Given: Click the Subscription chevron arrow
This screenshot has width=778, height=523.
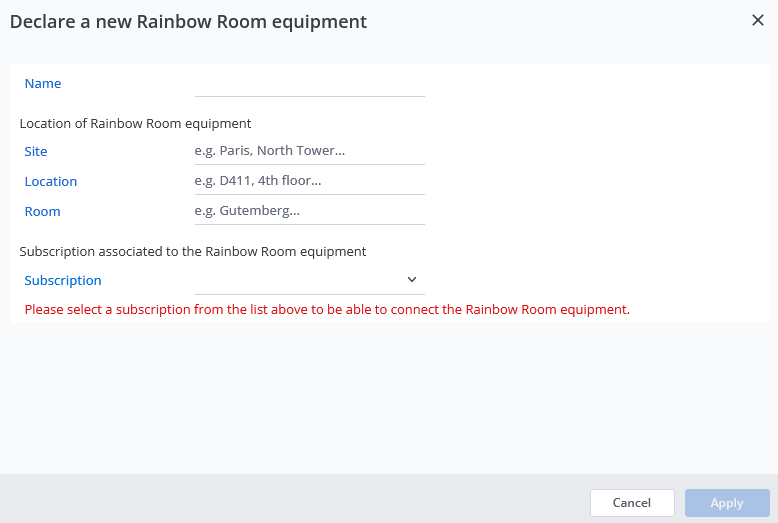Looking at the screenshot, I should 412,280.
